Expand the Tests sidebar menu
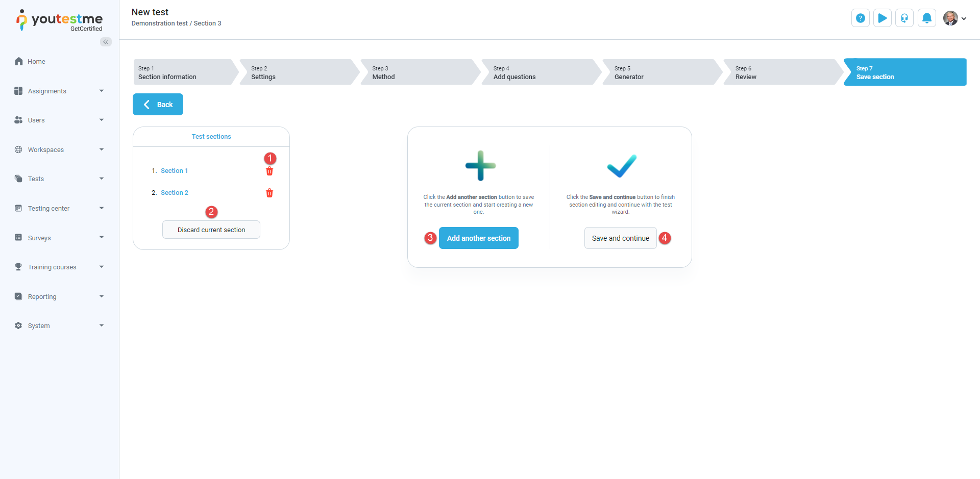This screenshot has height=479, width=980. click(x=59, y=179)
